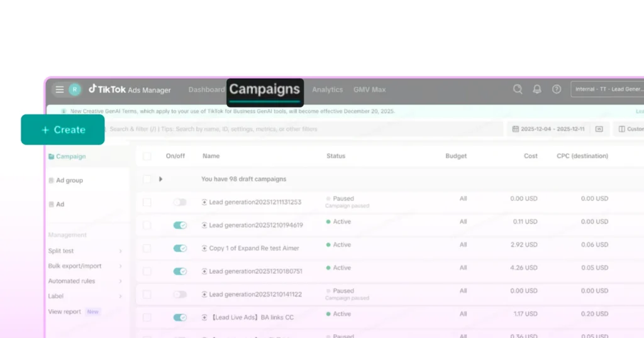Open Lead generation20251210141122 campaign name

255,294
